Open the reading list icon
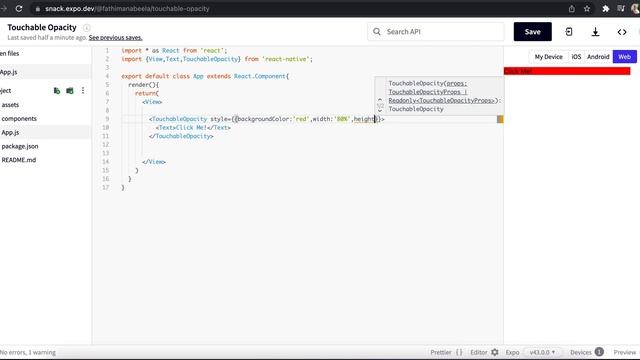Screen dimensions: 640x360 [621, 9]
